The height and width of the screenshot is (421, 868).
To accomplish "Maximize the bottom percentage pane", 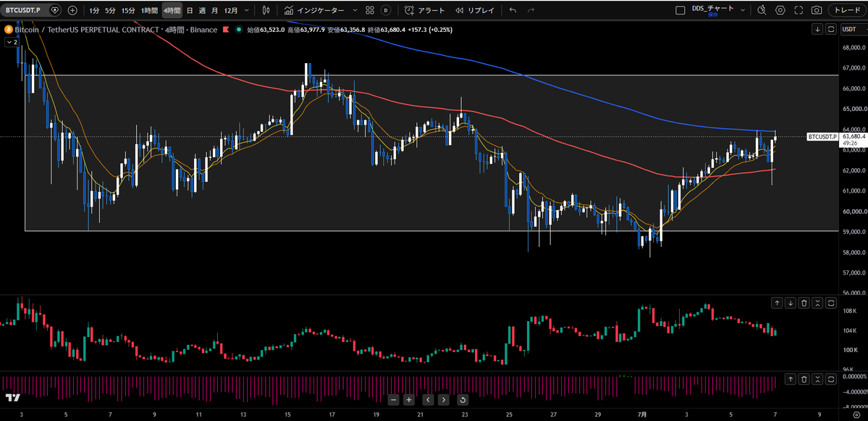I will [831, 379].
